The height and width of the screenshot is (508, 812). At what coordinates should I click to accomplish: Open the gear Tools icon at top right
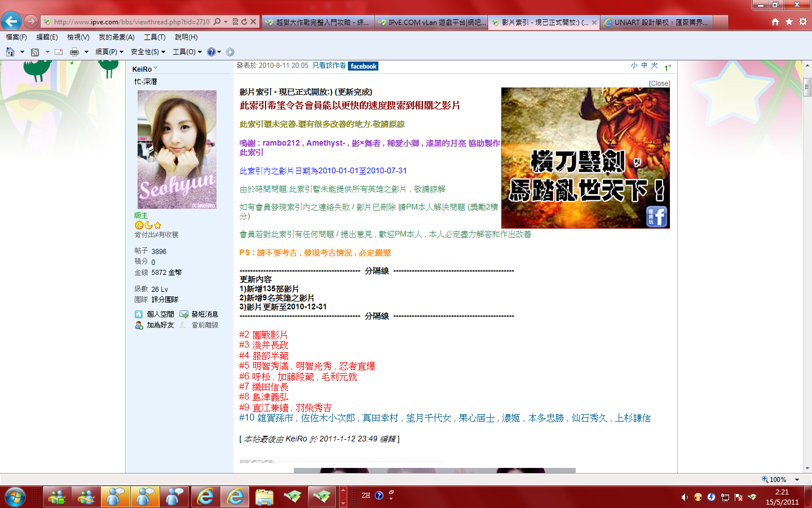tap(802, 21)
